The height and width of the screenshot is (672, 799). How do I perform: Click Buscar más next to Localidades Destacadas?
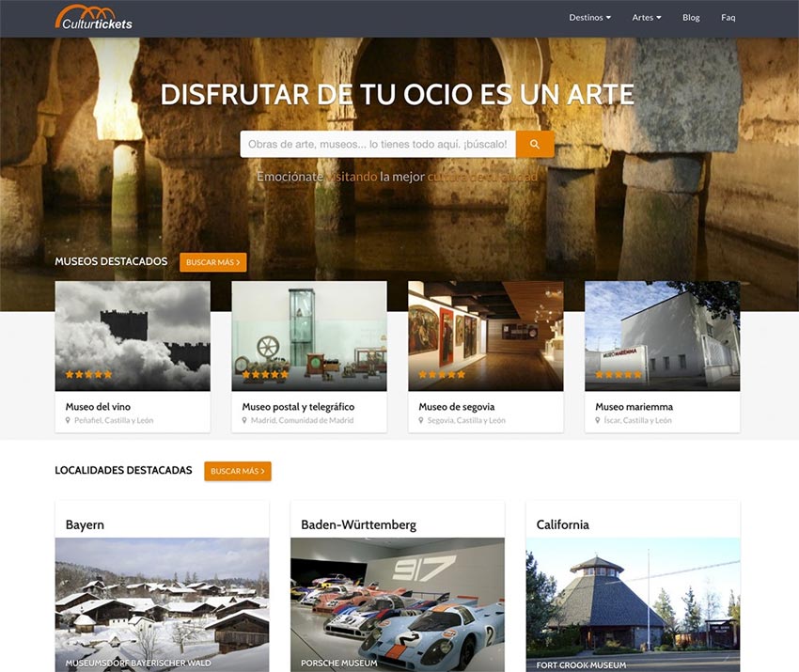click(238, 471)
